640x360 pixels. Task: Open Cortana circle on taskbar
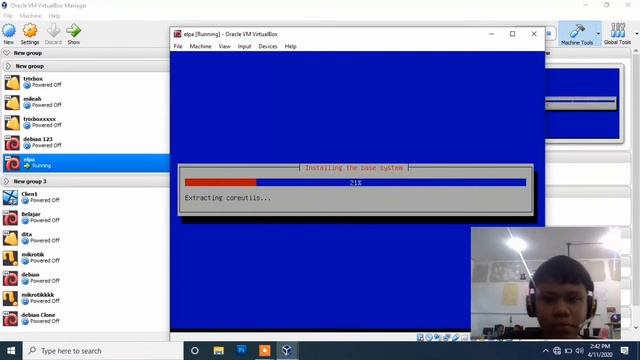[x=195, y=351]
